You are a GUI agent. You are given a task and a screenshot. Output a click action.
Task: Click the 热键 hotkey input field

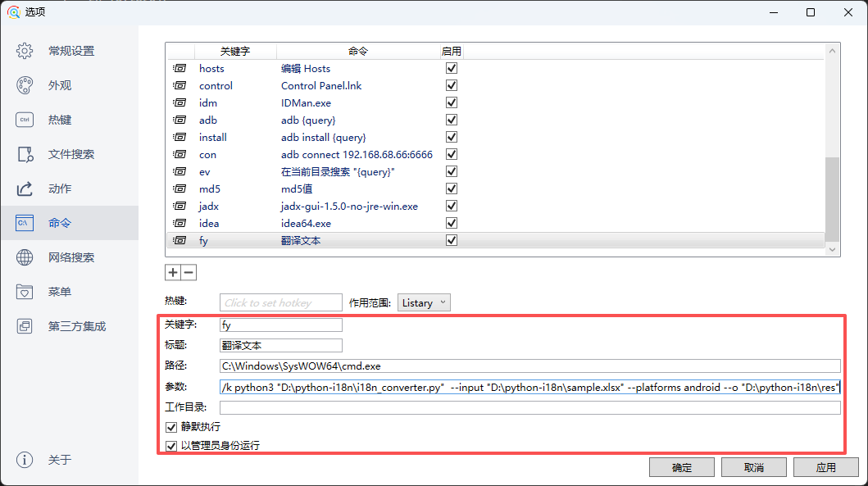click(281, 302)
